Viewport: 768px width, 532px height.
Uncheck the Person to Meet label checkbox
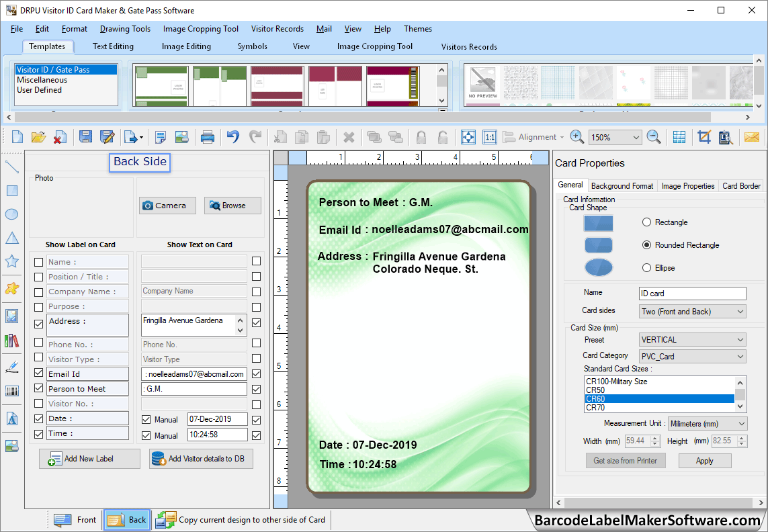pos(39,388)
